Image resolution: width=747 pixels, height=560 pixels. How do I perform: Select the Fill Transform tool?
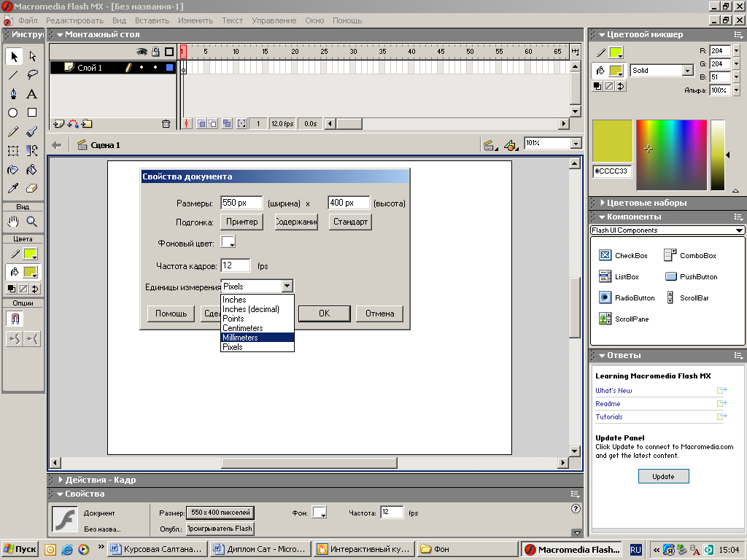coord(32,151)
